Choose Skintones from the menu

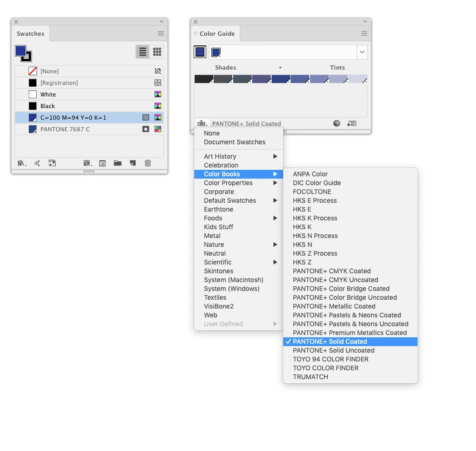pos(239,271)
